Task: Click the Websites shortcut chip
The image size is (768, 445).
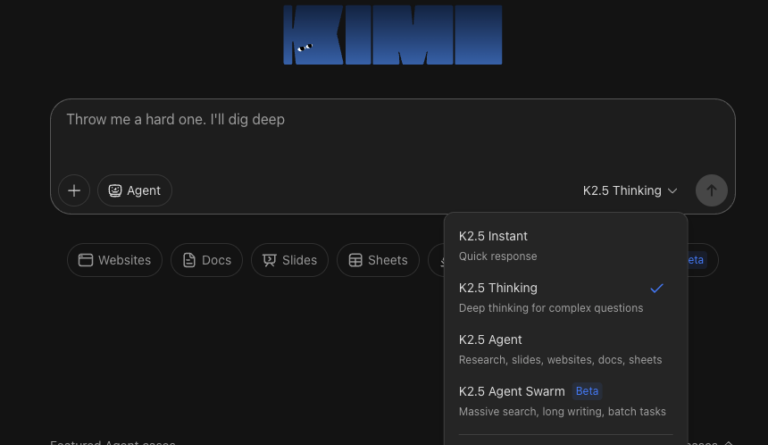Action: [x=115, y=260]
